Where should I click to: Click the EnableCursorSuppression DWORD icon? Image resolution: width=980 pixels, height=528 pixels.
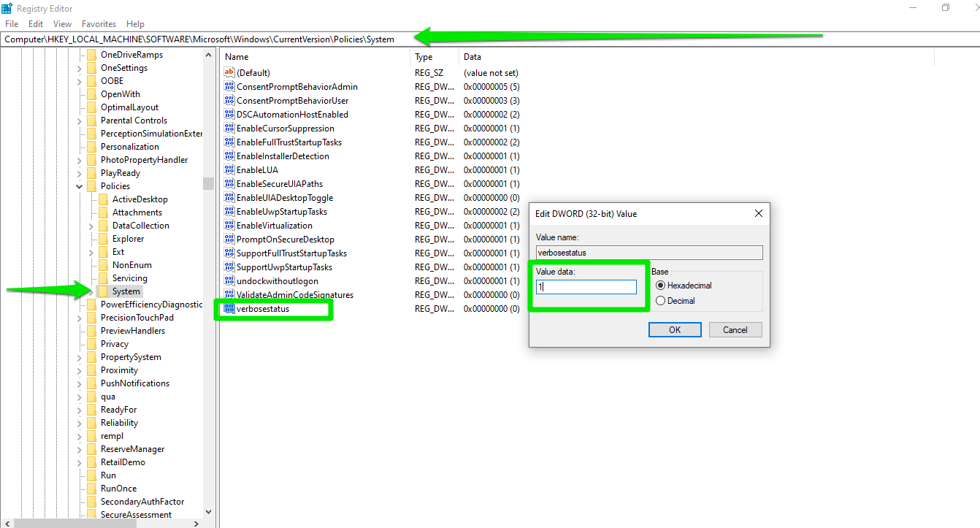click(x=229, y=129)
